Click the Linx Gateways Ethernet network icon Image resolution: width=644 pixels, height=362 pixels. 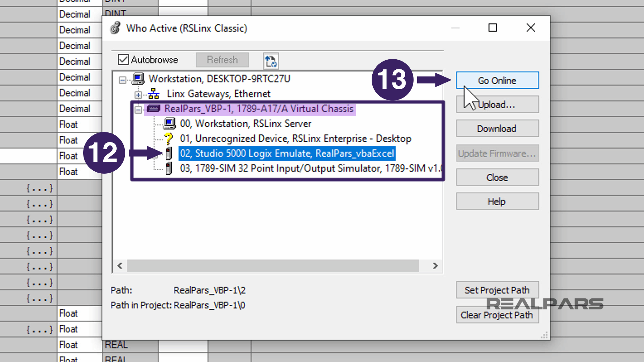click(154, 94)
